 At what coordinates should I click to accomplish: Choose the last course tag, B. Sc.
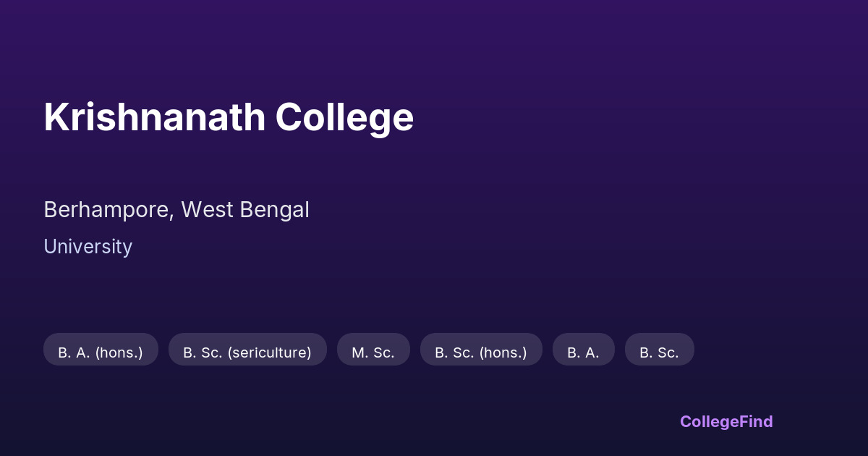click(659, 352)
